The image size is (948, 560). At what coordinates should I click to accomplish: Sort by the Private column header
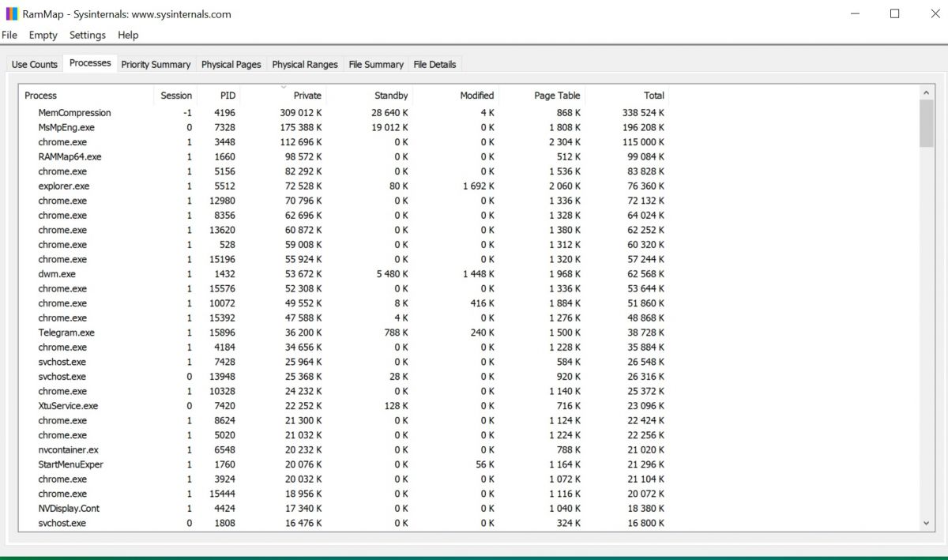pos(284,96)
